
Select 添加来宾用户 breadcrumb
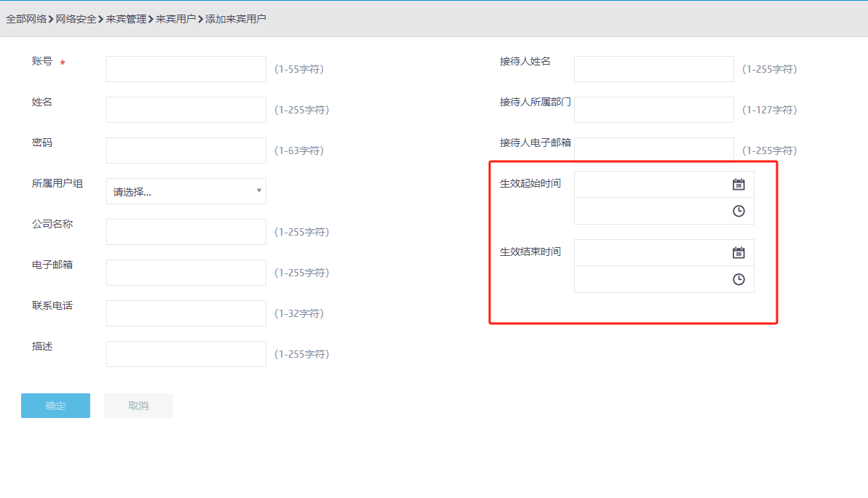click(236, 19)
